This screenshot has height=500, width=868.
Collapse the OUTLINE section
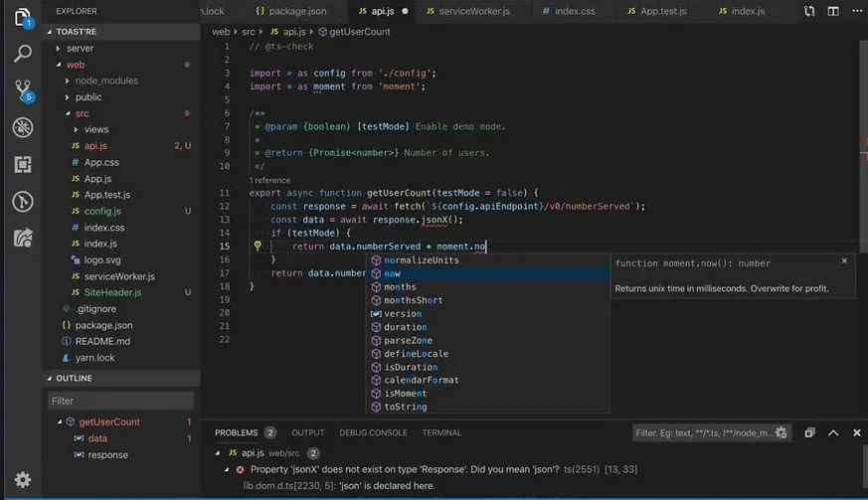tap(50, 378)
